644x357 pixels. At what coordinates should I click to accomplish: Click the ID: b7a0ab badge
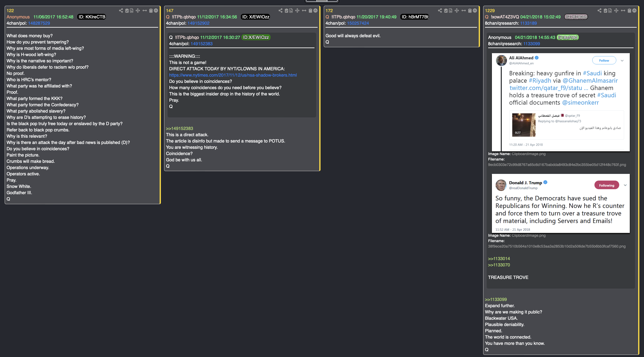click(576, 17)
